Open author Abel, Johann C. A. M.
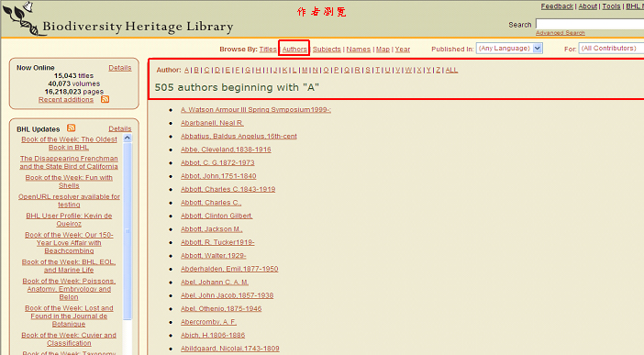This screenshot has width=644, height=355. (215, 282)
